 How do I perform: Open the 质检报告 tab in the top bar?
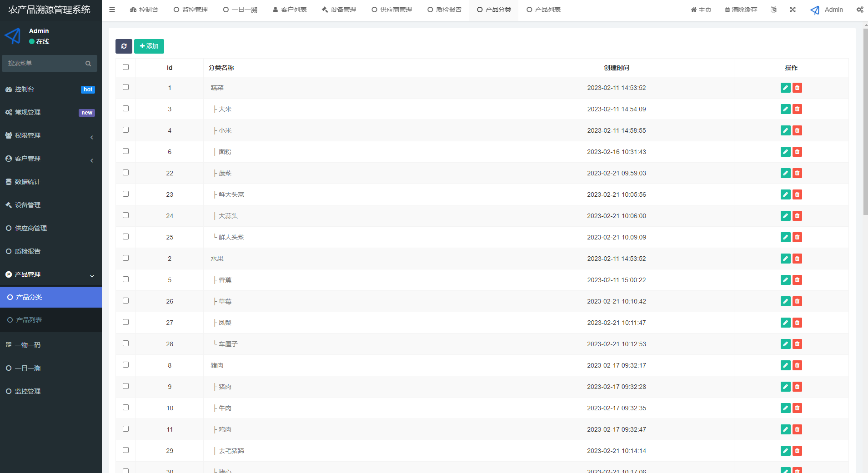pyautogui.click(x=444, y=9)
